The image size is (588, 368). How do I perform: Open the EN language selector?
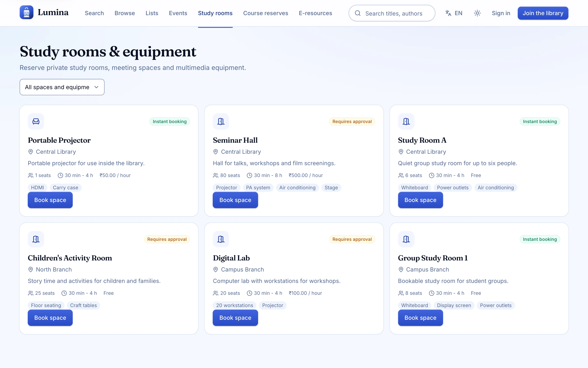(x=454, y=13)
